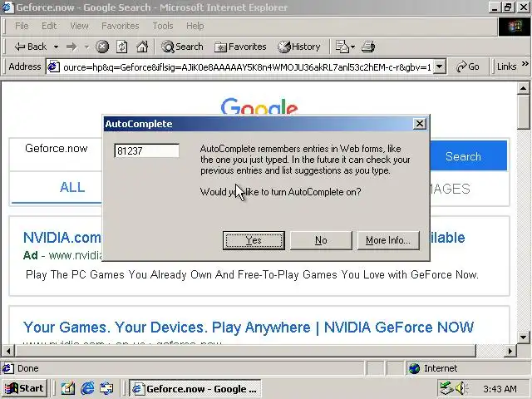Click the IE icon in title bar
The image size is (532, 399).
click(7, 7)
